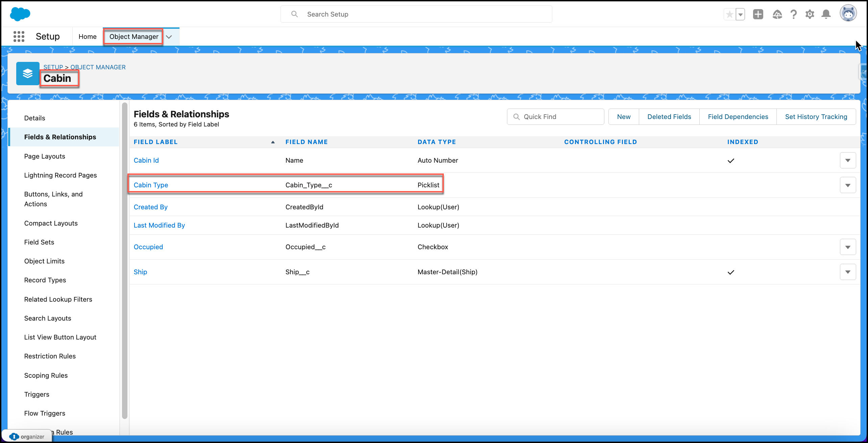The width and height of the screenshot is (868, 443).
Task: Click the Salesforce cloud logo
Action: click(20, 14)
